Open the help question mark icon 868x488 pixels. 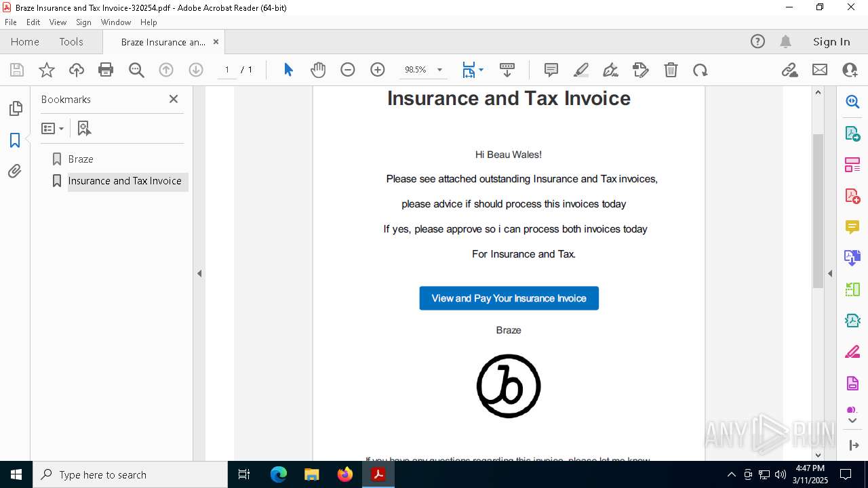(x=757, y=42)
